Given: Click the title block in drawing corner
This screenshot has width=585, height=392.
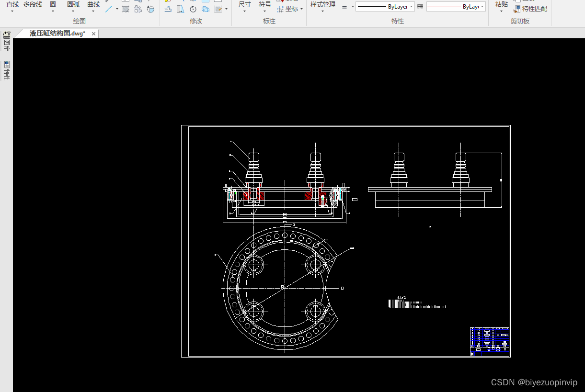Looking at the screenshot, I should click(489, 342).
